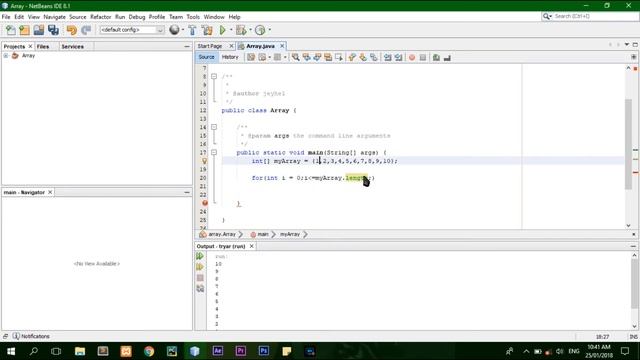Viewport: 640px width, 360px height.
Task: Close the Array.java editor tab
Action: [x=282, y=46]
